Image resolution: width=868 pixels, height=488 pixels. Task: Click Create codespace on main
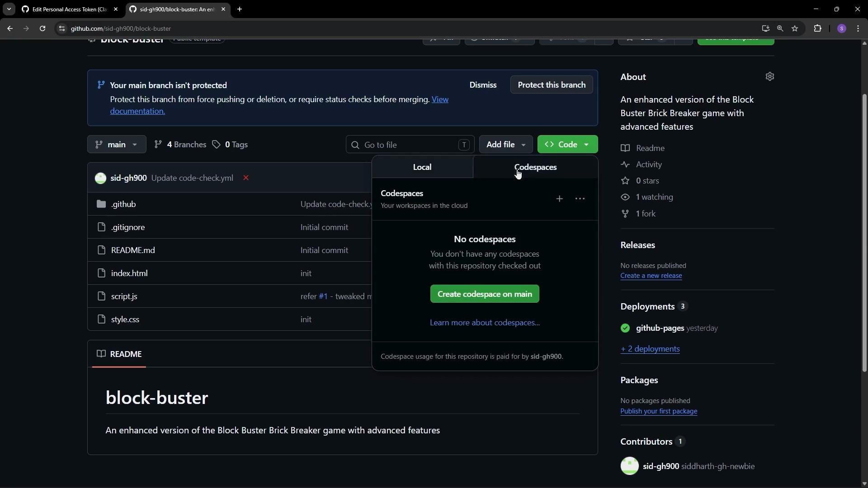(x=485, y=294)
